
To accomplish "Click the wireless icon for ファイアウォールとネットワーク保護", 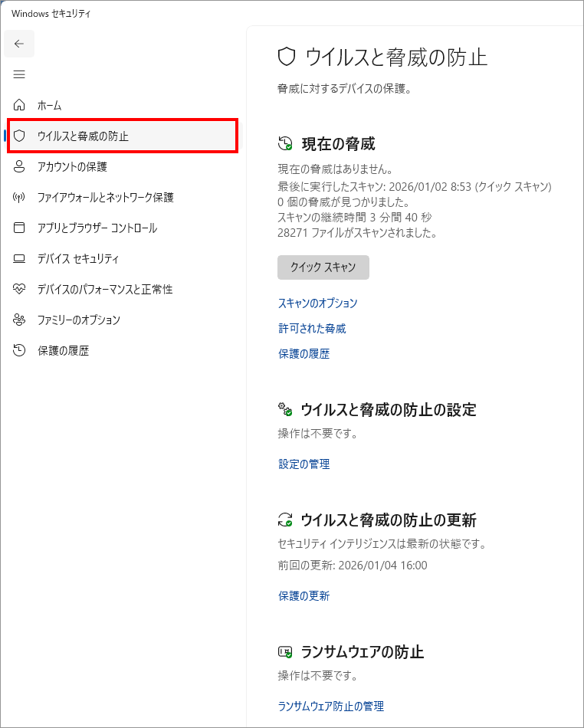I will pyautogui.click(x=20, y=197).
